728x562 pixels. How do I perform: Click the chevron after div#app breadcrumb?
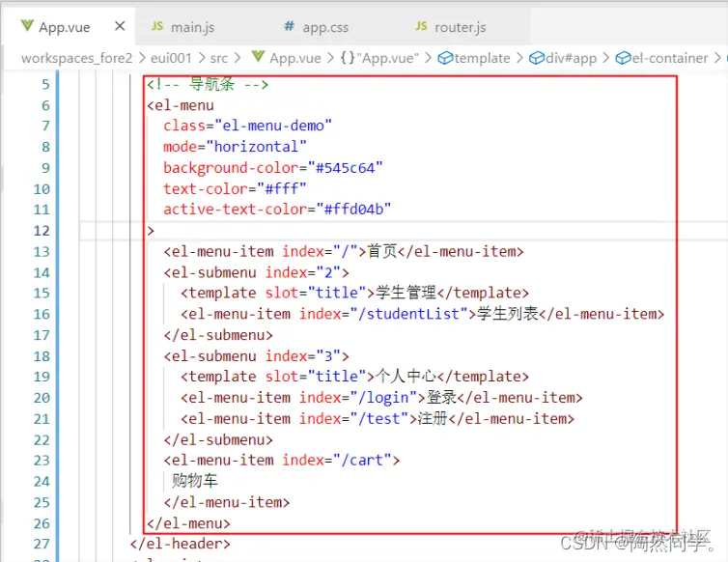606,58
